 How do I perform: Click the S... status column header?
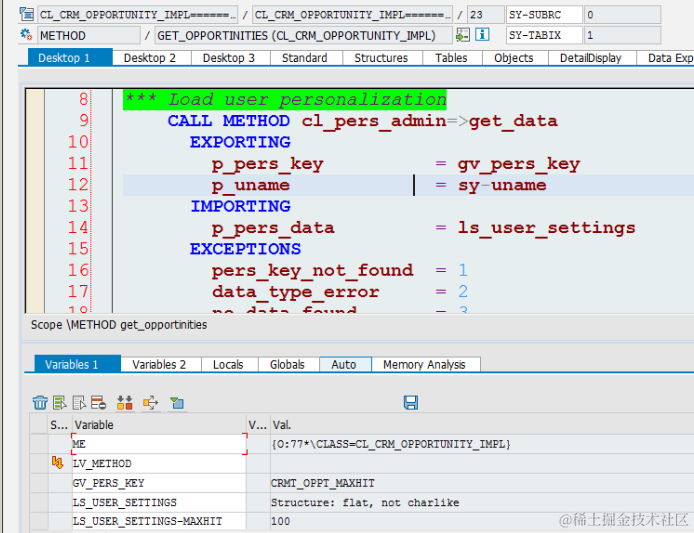pyautogui.click(x=60, y=425)
